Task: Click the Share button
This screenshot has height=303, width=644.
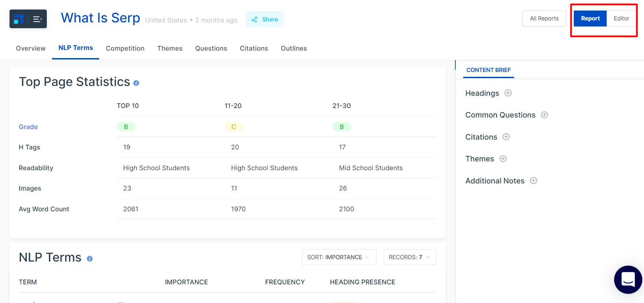Action: 265,19
